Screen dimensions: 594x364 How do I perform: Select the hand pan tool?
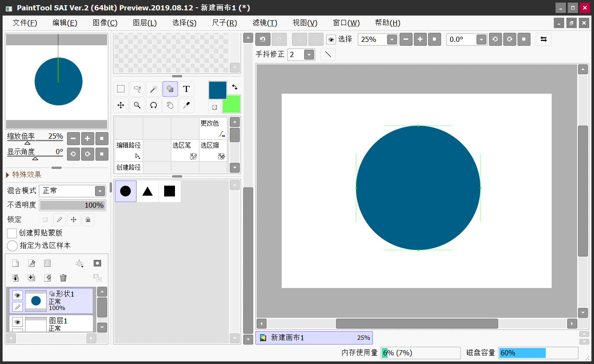point(170,105)
